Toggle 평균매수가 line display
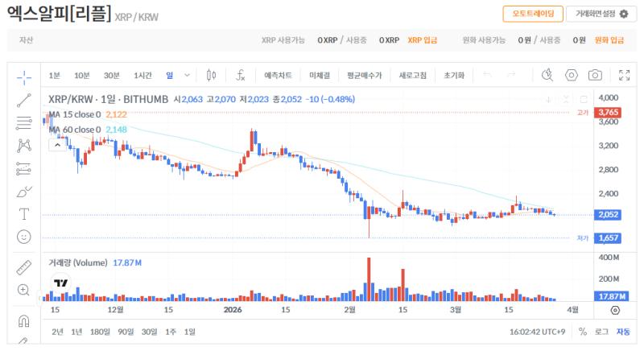Viewport: 644px width, 351px height. 365,76
